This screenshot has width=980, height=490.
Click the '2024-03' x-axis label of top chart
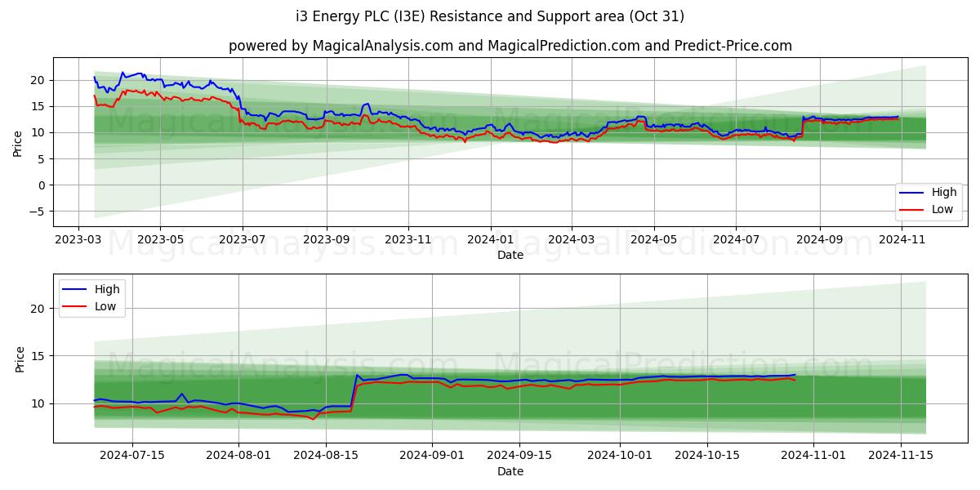(570, 240)
